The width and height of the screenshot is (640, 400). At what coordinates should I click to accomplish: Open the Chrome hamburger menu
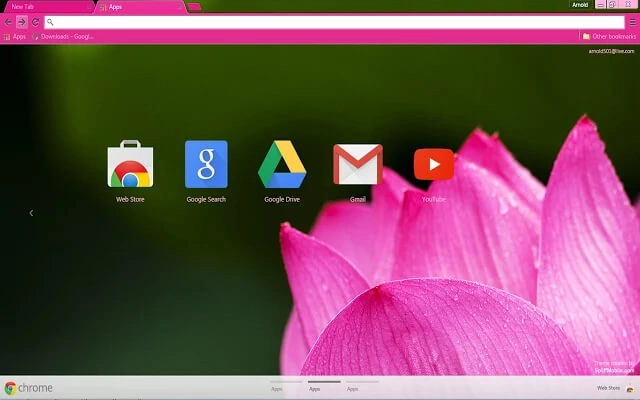[633, 22]
